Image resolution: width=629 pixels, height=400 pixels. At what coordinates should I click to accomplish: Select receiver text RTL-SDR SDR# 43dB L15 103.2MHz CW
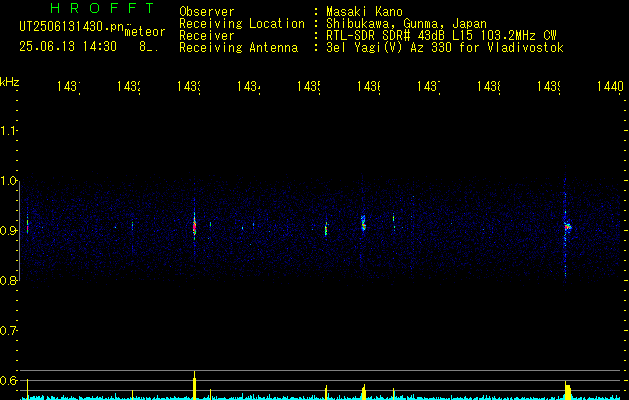pos(441,36)
